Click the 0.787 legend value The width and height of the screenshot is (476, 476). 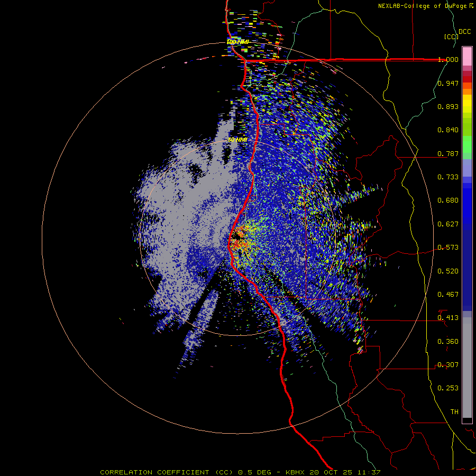coord(448,153)
